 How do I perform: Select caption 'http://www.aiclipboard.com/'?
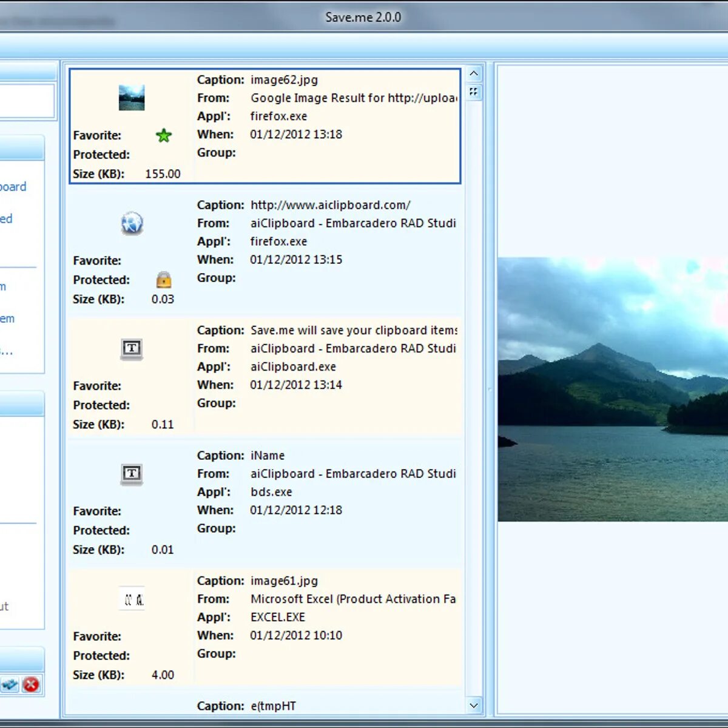tap(331, 205)
